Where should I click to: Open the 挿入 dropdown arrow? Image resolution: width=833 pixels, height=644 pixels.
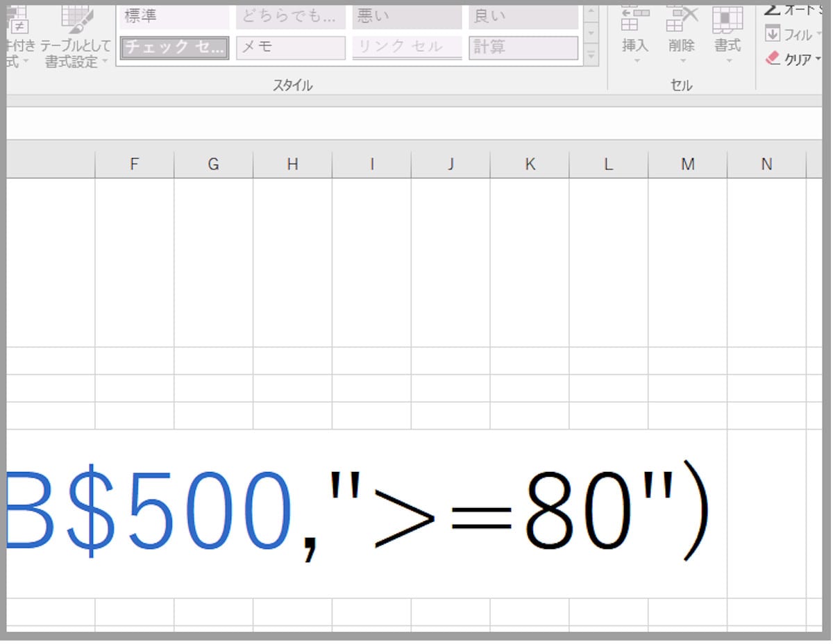click(x=636, y=62)
